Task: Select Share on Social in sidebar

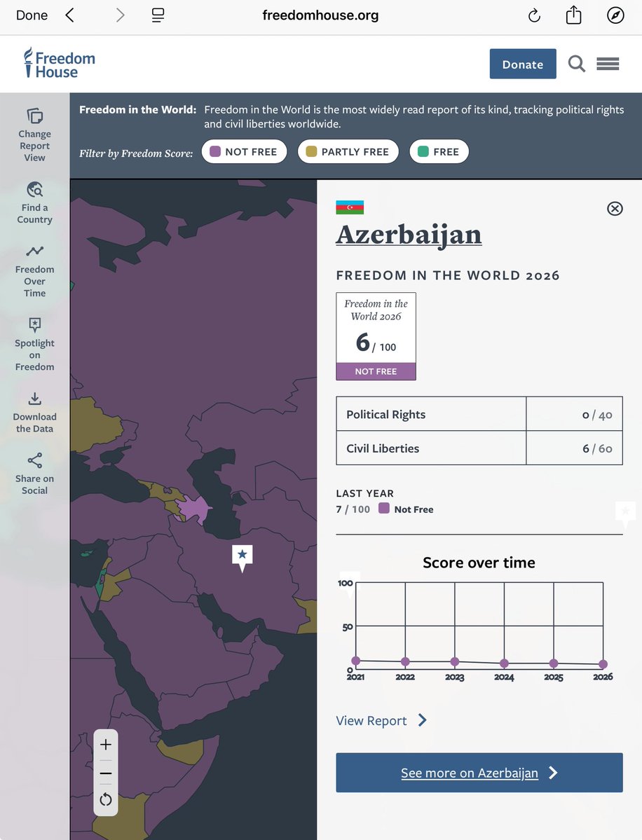Action: (34, 474)
